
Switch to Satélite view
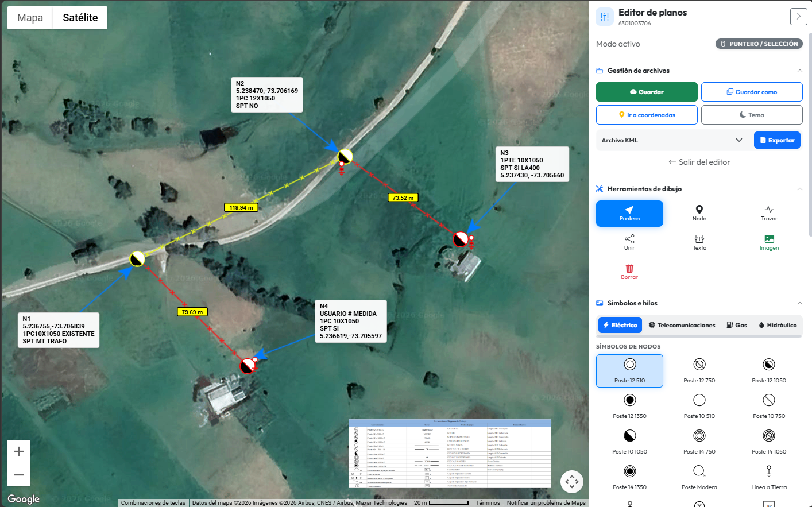80,18
